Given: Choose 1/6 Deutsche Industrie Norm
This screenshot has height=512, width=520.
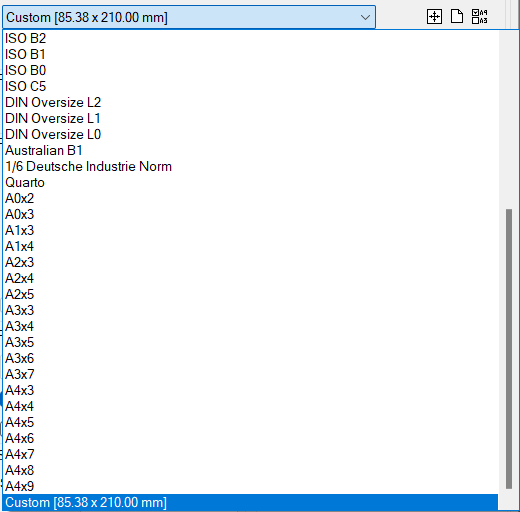Looking at the screenshot, I should [x=250, y=166].
